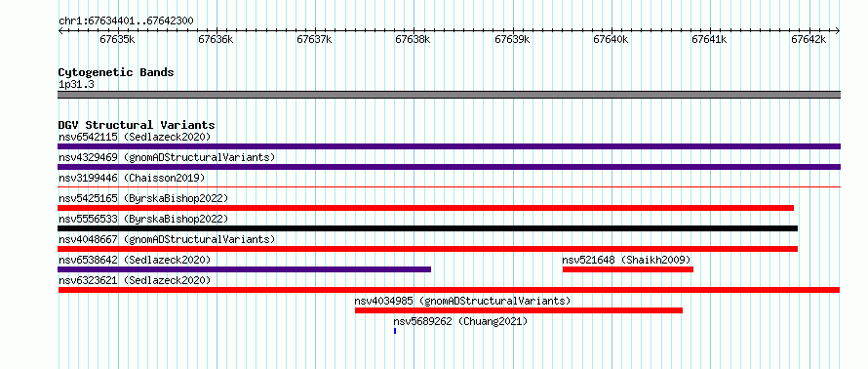Select the red nsv5425165 variant bar
The image size is (868, 369).
(425, 208)
